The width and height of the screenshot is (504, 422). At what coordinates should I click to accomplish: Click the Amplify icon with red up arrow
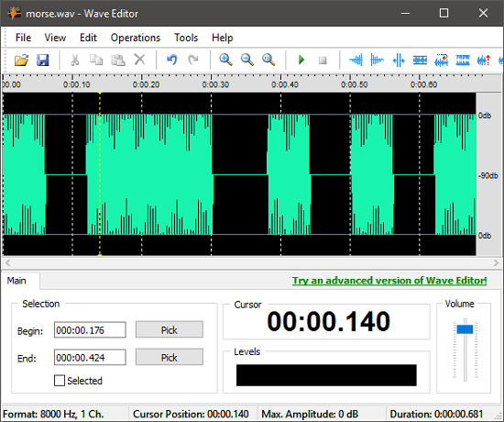(484, 61)
